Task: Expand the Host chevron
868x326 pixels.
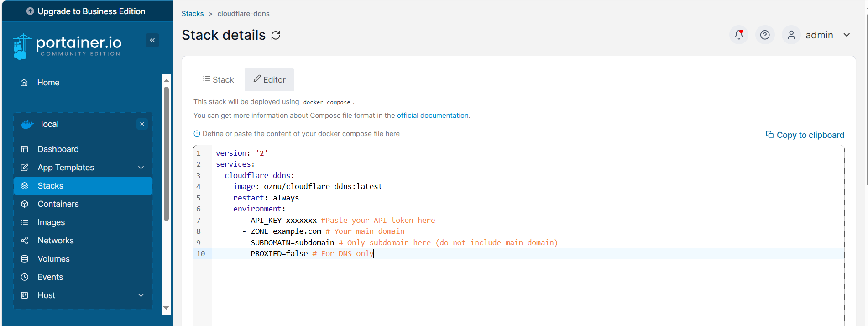Action: point(141,295)
